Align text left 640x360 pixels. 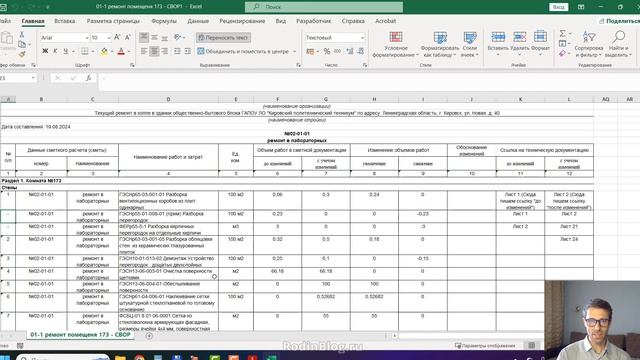point(144,51)
